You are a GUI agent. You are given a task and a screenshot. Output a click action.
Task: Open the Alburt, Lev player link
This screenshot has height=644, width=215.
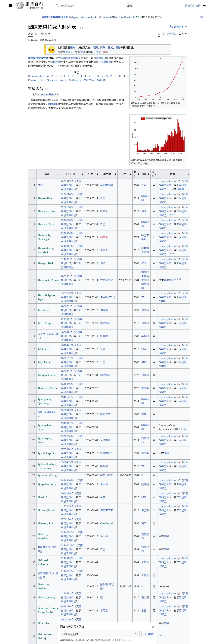44,623
